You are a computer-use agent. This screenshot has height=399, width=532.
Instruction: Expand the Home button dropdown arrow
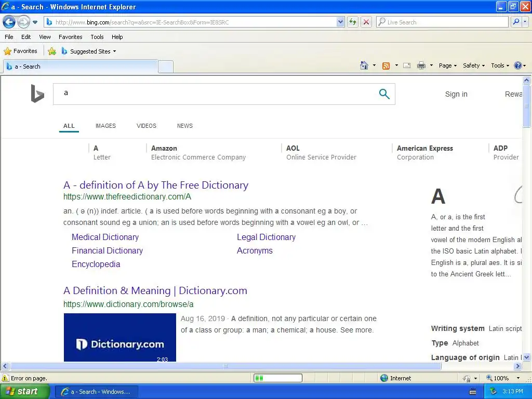374,65
